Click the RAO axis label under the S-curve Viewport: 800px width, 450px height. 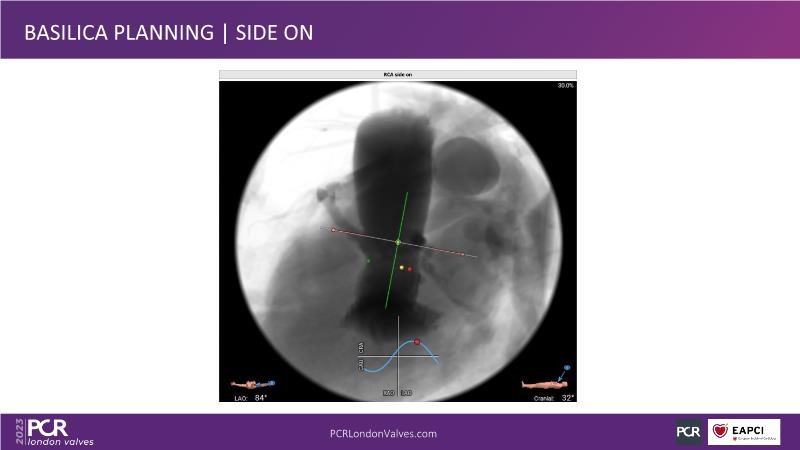click(388, 393)
